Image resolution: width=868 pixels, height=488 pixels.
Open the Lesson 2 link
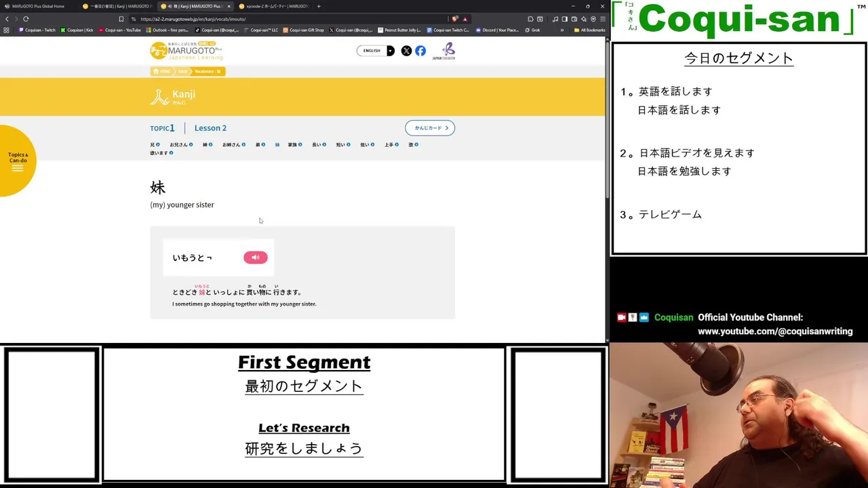(x=210, y=128)
